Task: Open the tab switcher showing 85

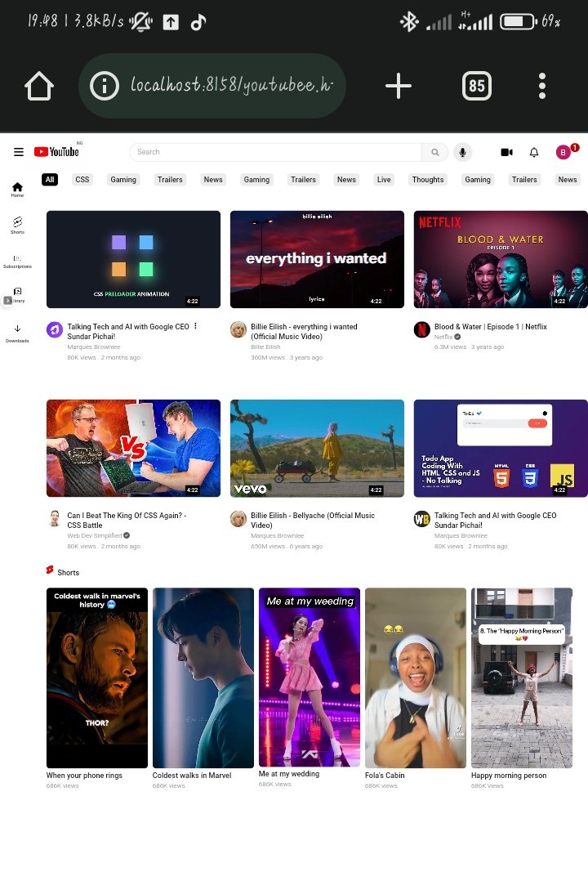Action: pyautogui.click(x=477, y=86)
